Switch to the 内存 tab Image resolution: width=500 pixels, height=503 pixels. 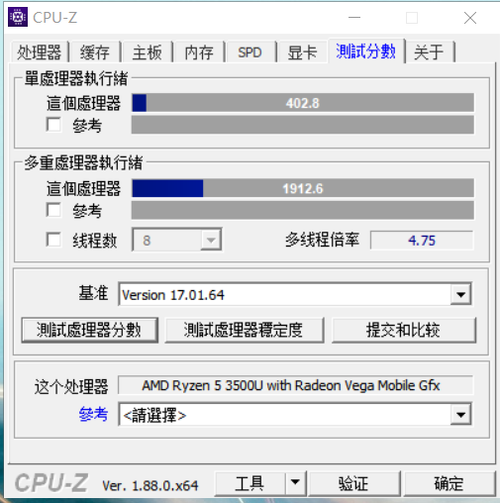point(199,52)
